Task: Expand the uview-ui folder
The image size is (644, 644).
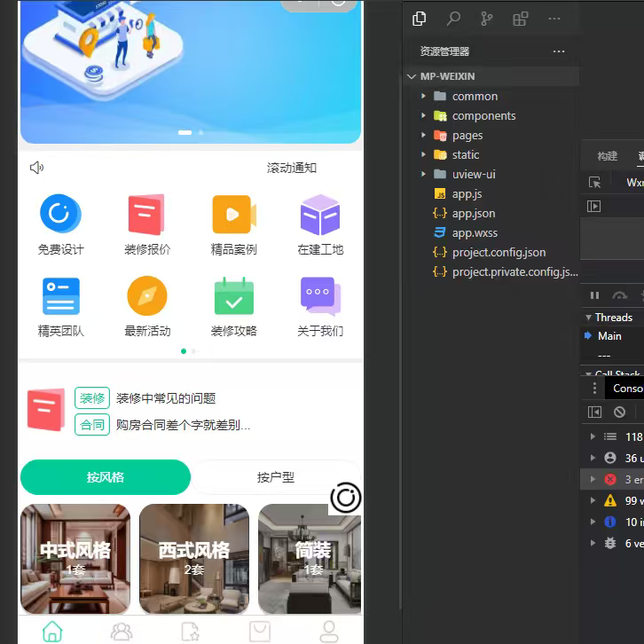Action: pos(423,174)
